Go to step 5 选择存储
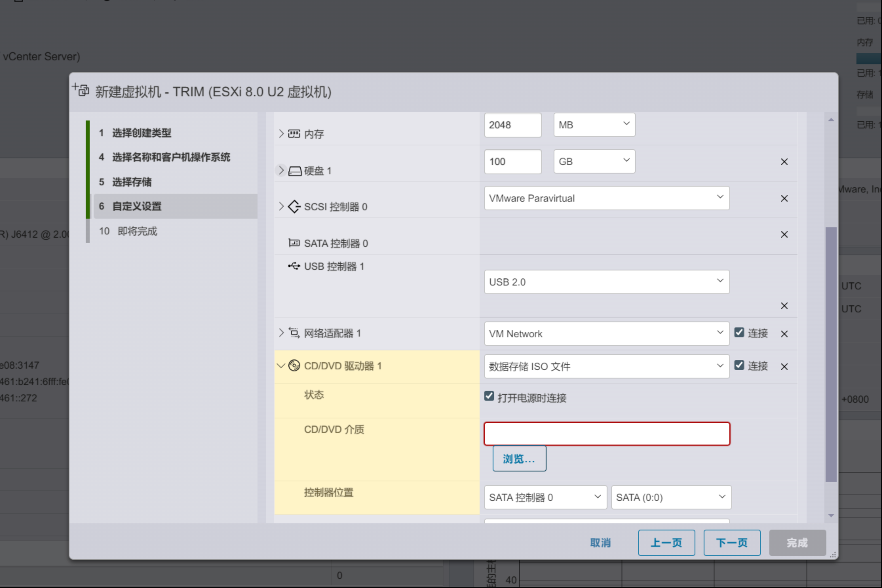 (132, 182)
